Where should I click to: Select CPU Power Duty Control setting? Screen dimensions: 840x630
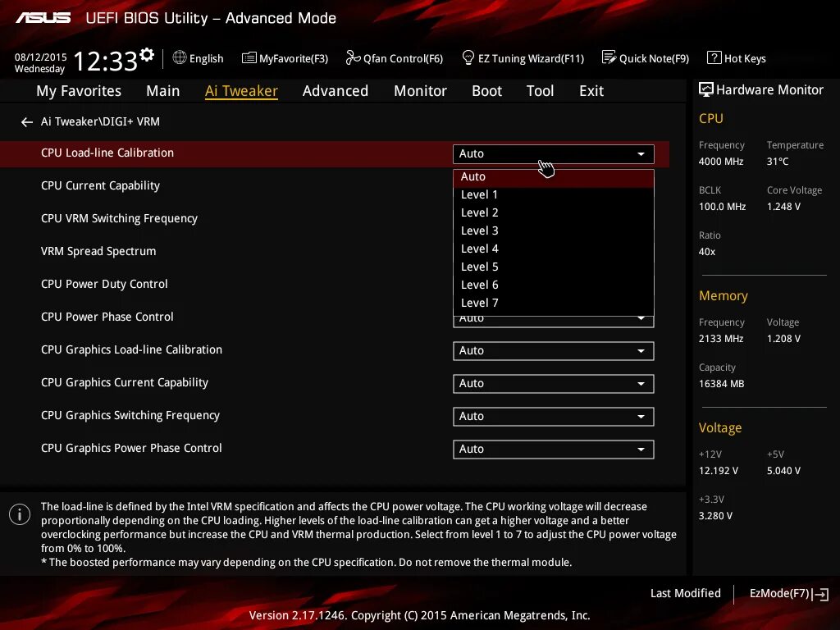click(104, 284)
